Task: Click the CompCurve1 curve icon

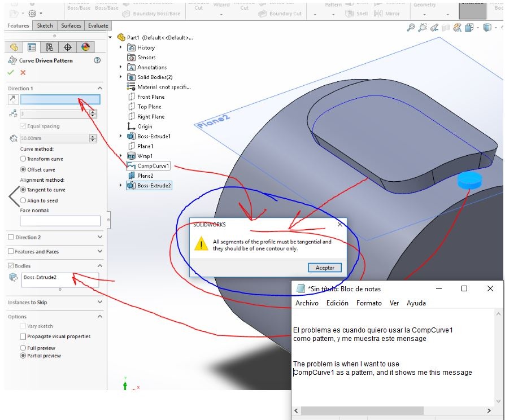Action: pyautogui.click(x=131, y=166)
